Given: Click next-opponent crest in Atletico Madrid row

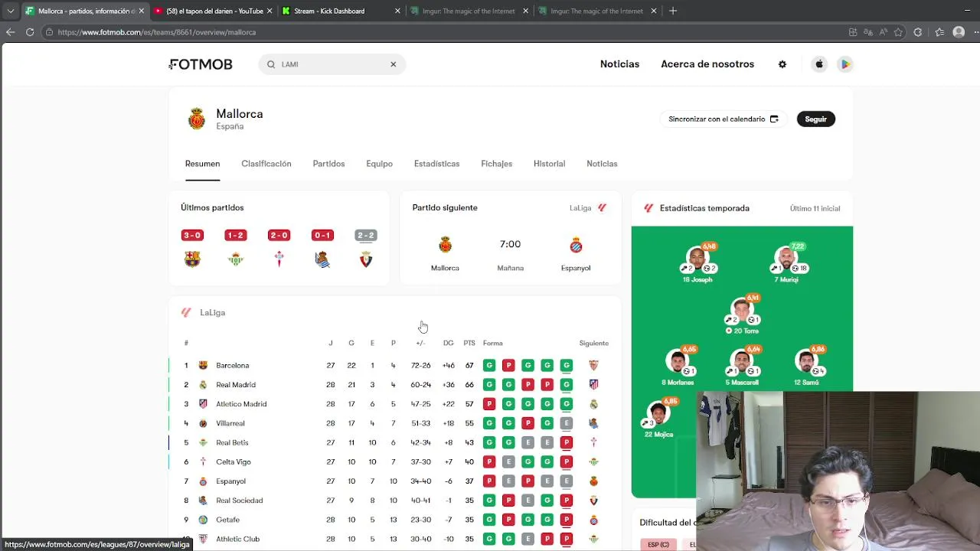Looking at the screenshot, I should [x=593, y=404].
